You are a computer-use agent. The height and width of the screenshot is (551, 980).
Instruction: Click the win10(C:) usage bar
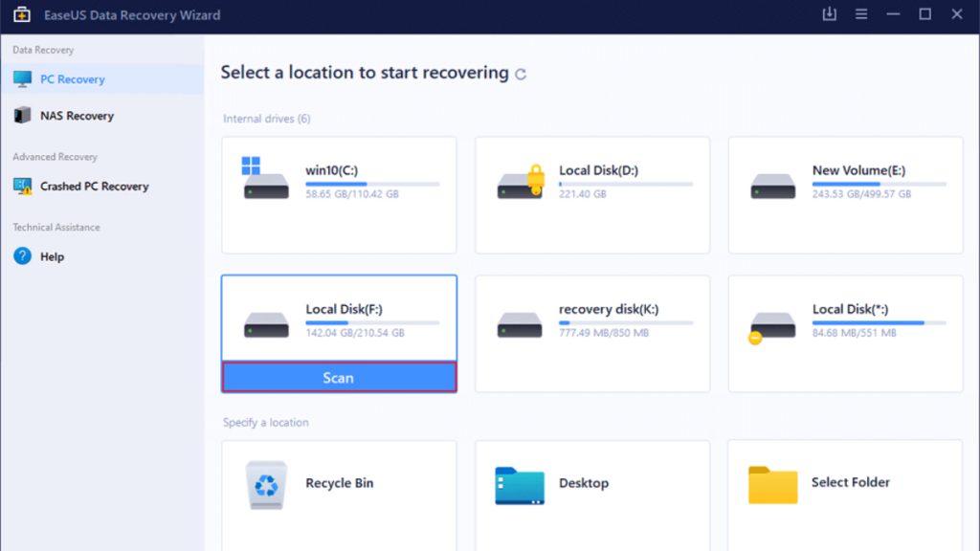[371, 184]
